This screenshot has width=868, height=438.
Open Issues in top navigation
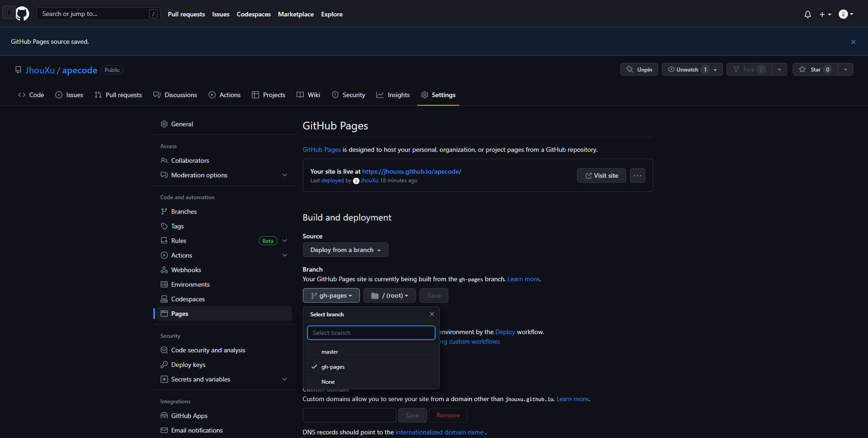tap(221, 14)
